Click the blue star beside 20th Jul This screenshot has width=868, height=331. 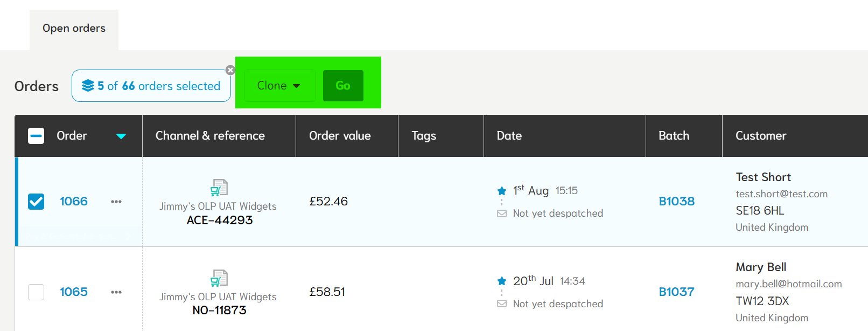tap(502, 281)
